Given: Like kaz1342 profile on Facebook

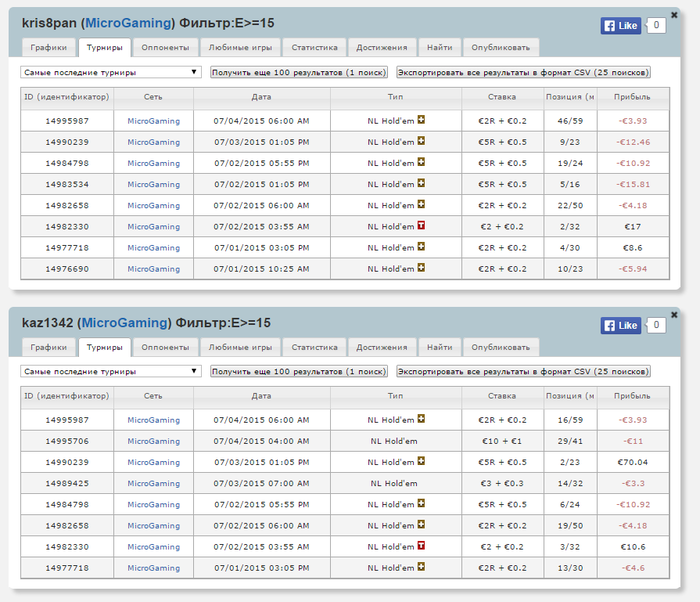Looking at the screenshot, I should tap(621, 325).
